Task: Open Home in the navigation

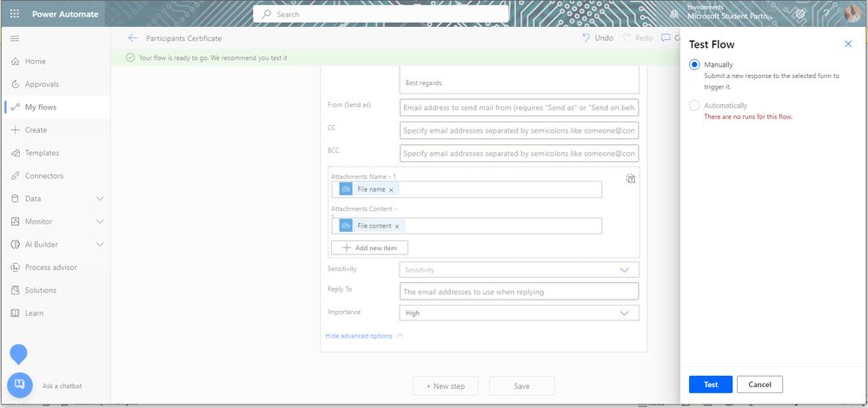Action: [36, 62]
